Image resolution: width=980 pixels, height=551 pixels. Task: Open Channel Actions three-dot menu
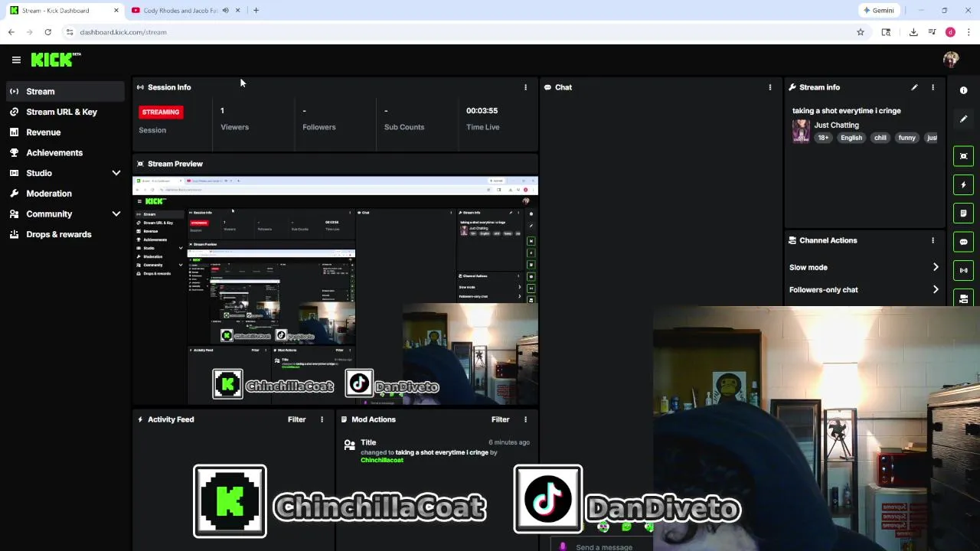[x=933, y=240]
